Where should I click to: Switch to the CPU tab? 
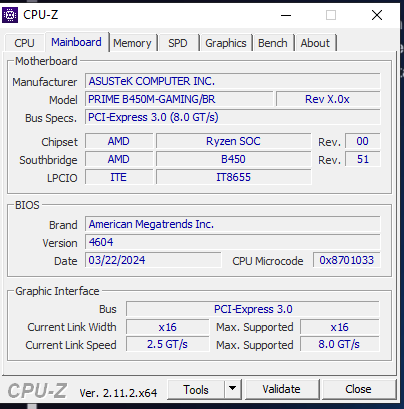point(24,43)
